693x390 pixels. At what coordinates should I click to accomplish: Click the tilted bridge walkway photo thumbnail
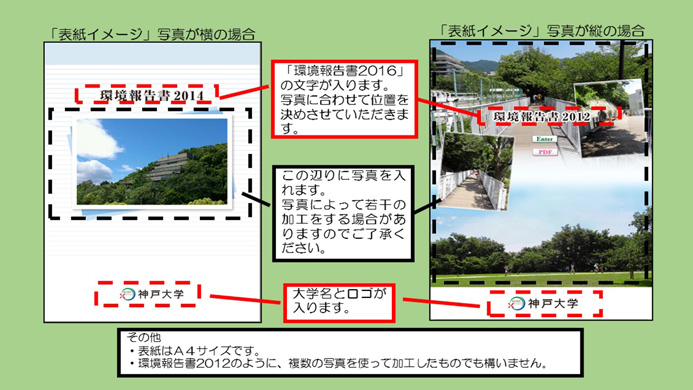(476, 172)
